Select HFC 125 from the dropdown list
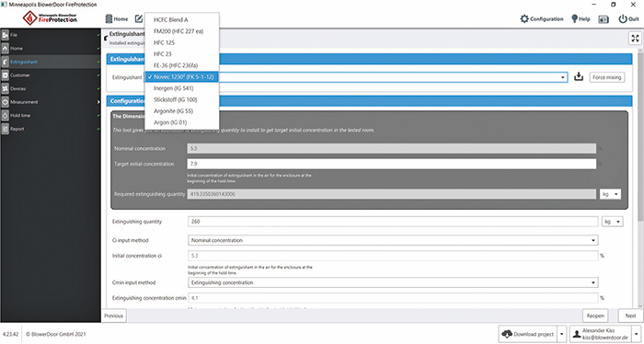Screen dimensions: 644x344 (182, 42)
